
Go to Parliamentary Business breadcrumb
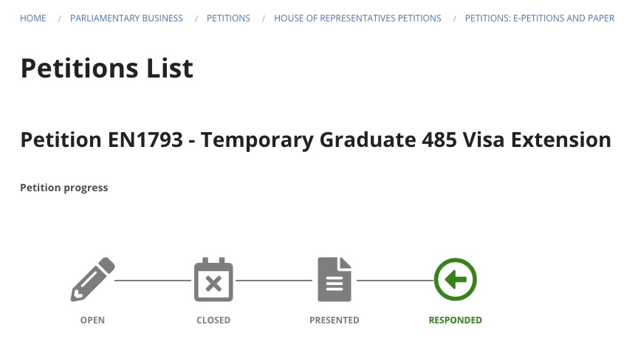click(126, 18)
